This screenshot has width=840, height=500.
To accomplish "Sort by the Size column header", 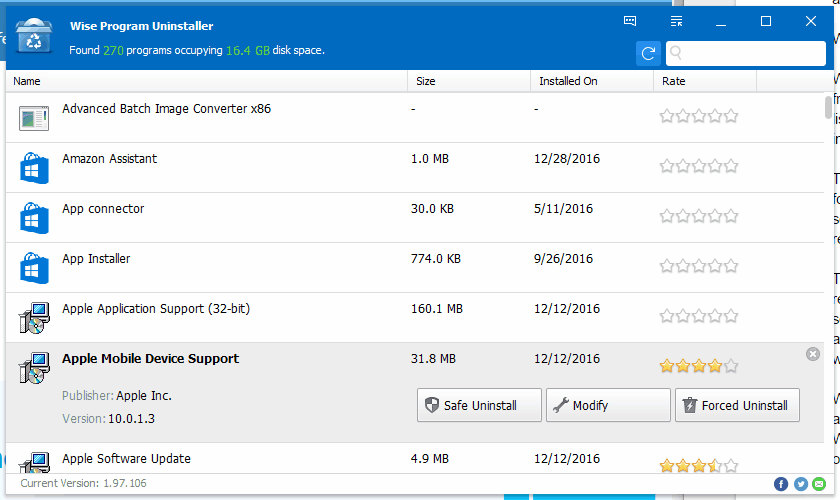I will [469, 81].
